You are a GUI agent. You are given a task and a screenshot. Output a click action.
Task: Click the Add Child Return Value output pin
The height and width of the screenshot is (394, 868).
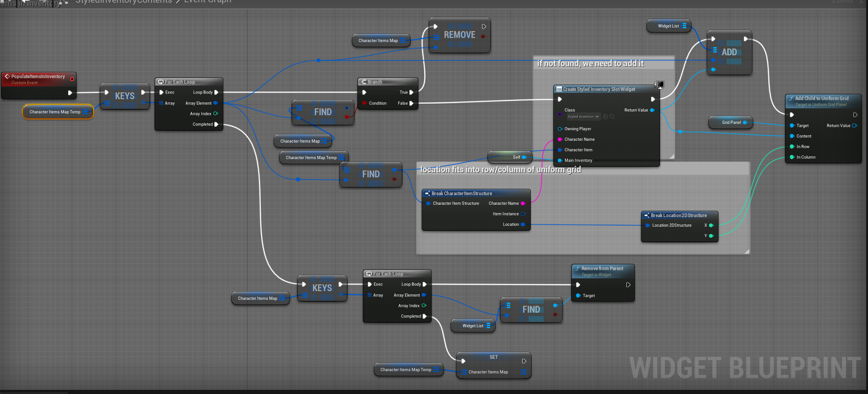point(854,126)
